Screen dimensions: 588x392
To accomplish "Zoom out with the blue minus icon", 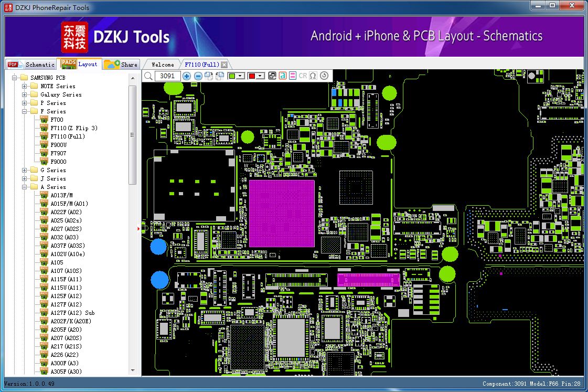I will click(198, 76).
